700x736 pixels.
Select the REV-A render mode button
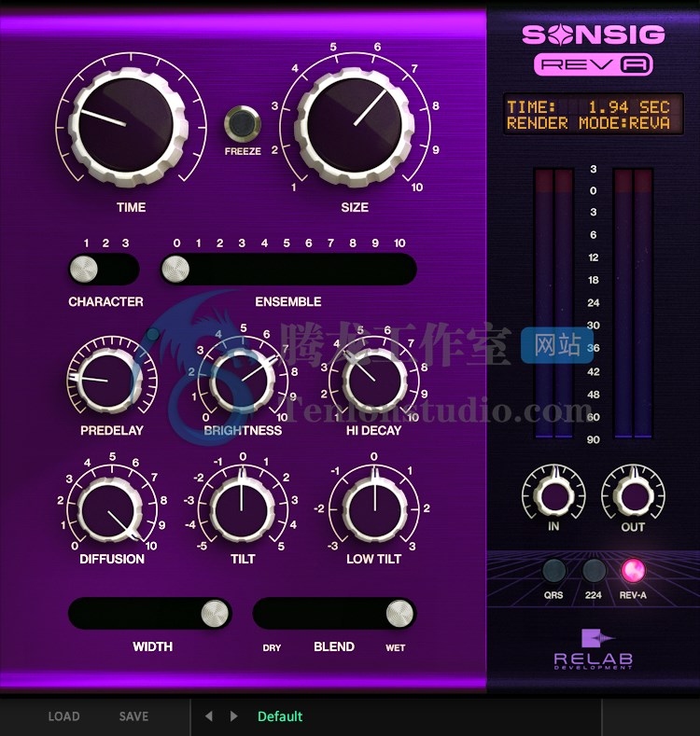[x=633, y=570]
